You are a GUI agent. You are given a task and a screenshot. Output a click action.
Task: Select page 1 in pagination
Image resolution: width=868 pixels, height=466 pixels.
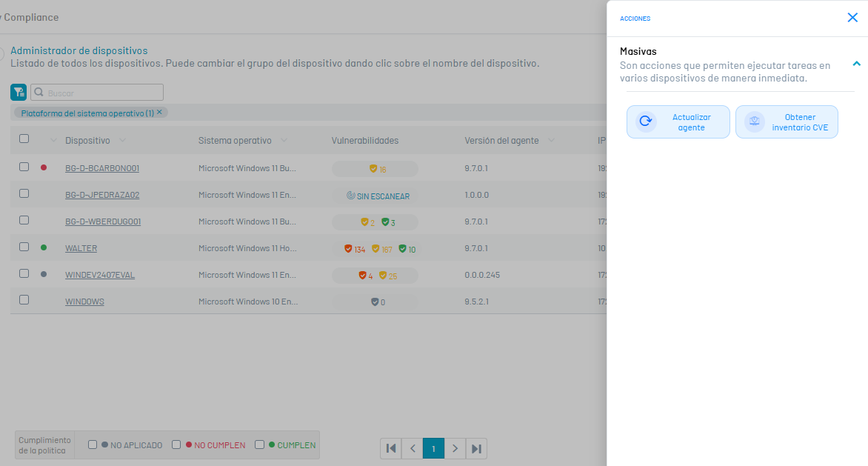tap(434, 448)
